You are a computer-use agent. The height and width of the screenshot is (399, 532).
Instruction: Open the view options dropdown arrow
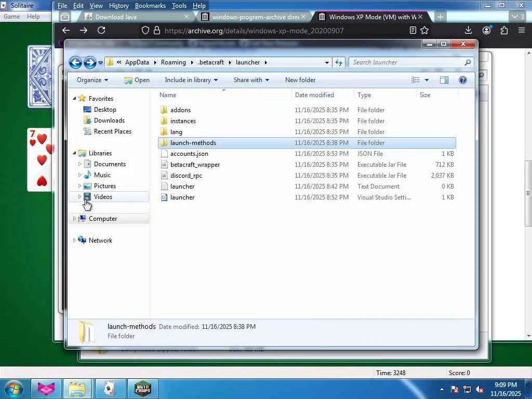pyautogui.click(x=427, y=80)
